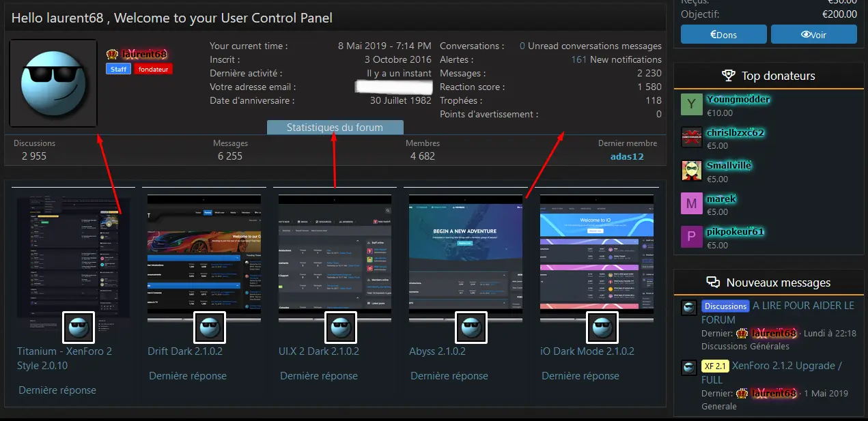The width and height of the screenshot is (868, 421).
Task: Click the large sunglasses smiley profile avatar
Action: click(53, 83)
